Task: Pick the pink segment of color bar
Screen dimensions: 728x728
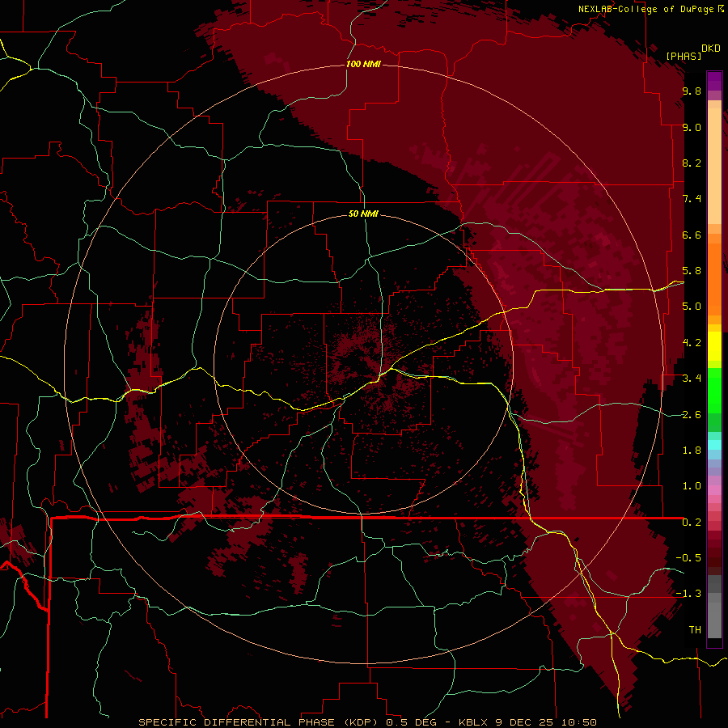Action: pos(714,490)
